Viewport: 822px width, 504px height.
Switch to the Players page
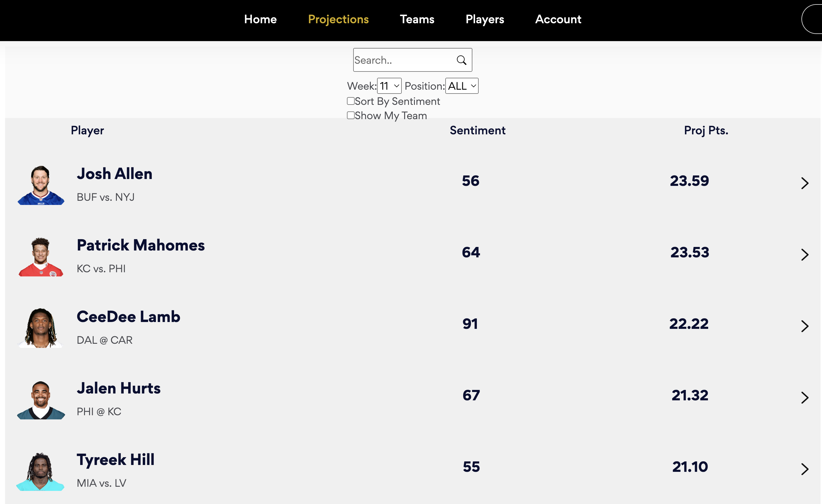(x=485, y=19)
